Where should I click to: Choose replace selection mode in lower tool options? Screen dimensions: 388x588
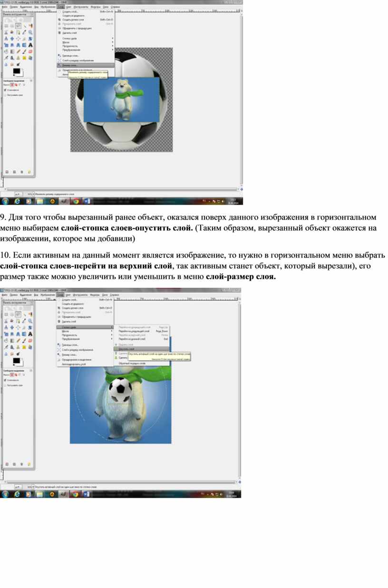12,374
